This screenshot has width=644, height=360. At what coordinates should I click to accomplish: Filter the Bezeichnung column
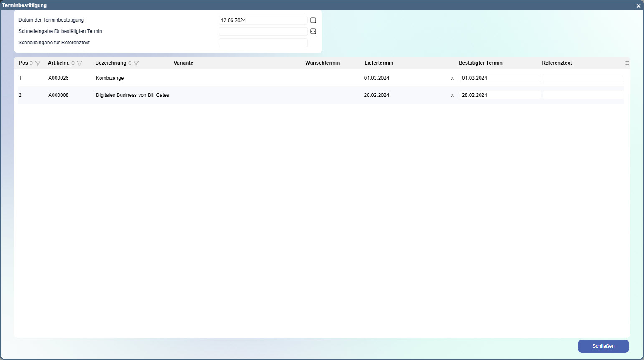(136, 63)
